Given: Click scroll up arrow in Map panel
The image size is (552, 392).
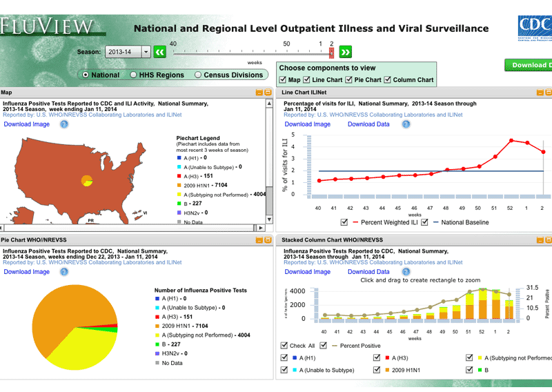Looking at the screenshot, I should [x=269, y=104].
